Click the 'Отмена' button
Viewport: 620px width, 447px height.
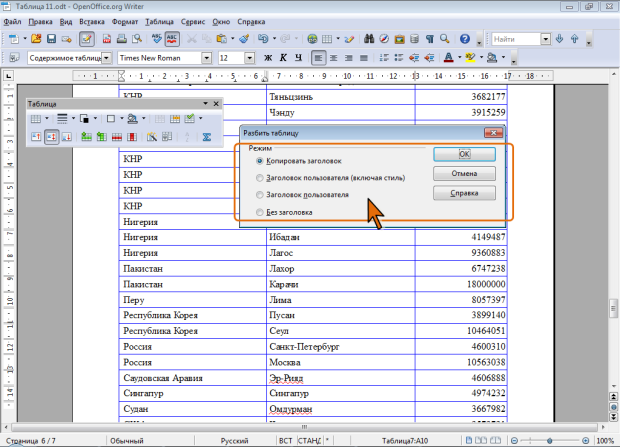pyautogui.click(x=465, y=174)
